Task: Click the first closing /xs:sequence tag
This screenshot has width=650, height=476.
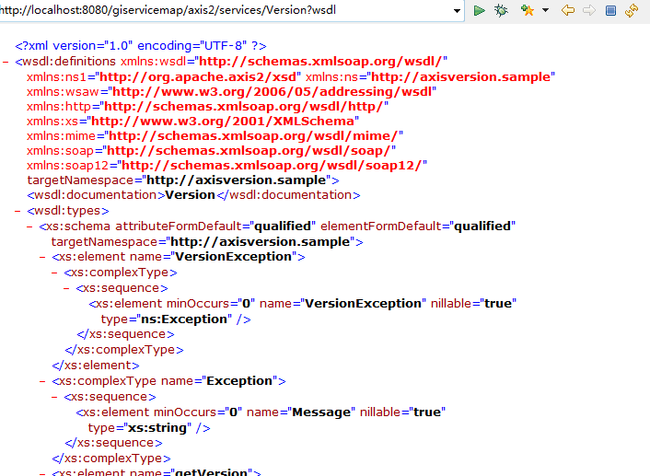Action: click(x=126, y=334)
